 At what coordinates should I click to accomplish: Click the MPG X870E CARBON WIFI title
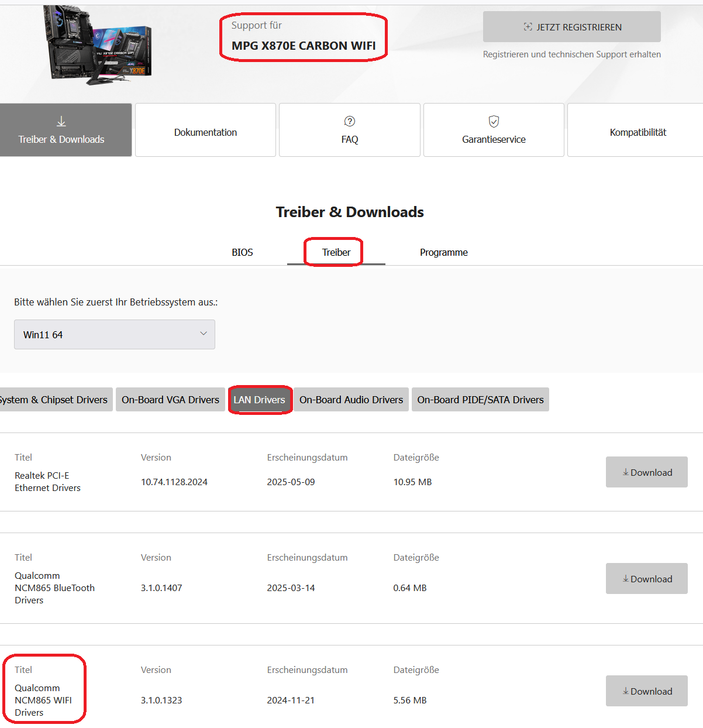[304, 46]
